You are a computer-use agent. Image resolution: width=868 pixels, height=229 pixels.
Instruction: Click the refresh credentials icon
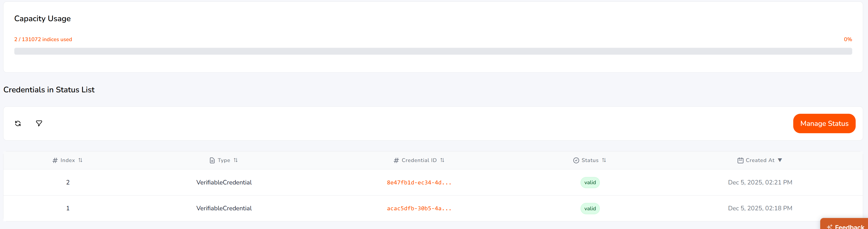[x=18, y=123]
